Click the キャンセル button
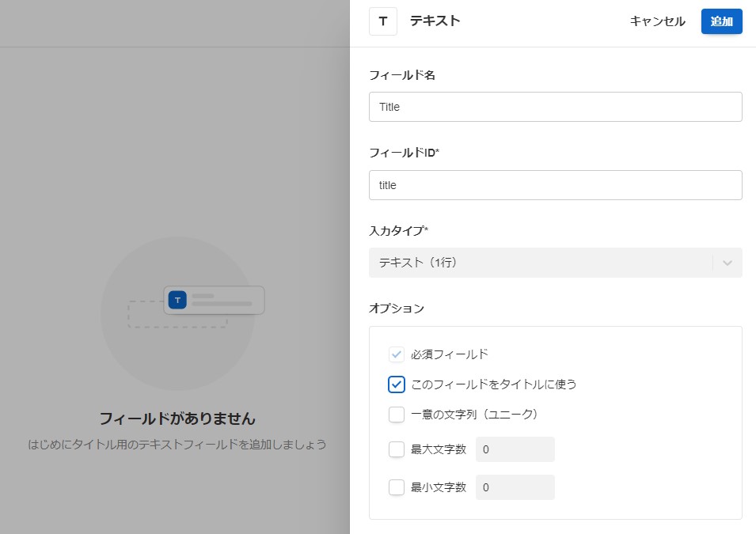The height and width of the screenshot is (534, 756). [x=657, y=21]
